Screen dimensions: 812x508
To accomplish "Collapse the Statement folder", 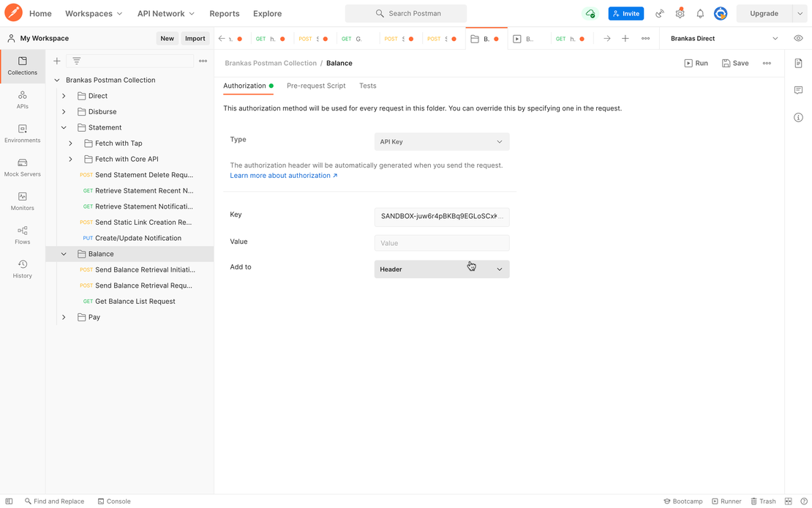I will [x=64, y=127].
